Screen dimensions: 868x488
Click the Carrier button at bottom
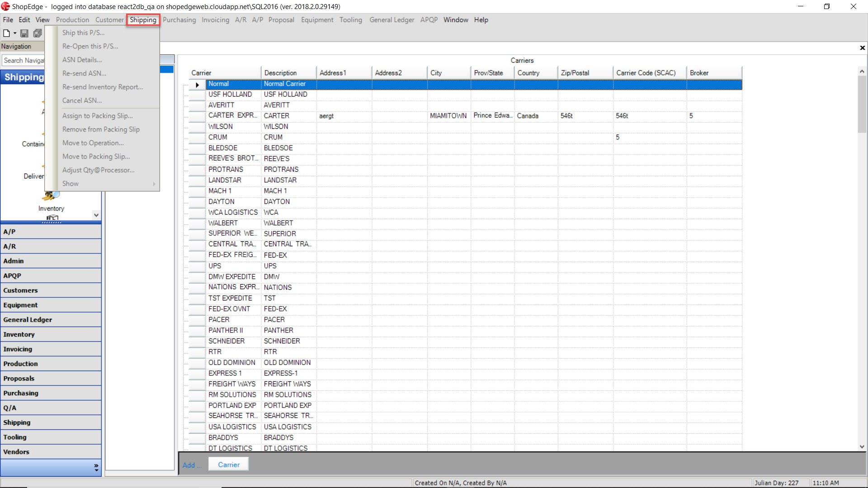pos(228,464)
